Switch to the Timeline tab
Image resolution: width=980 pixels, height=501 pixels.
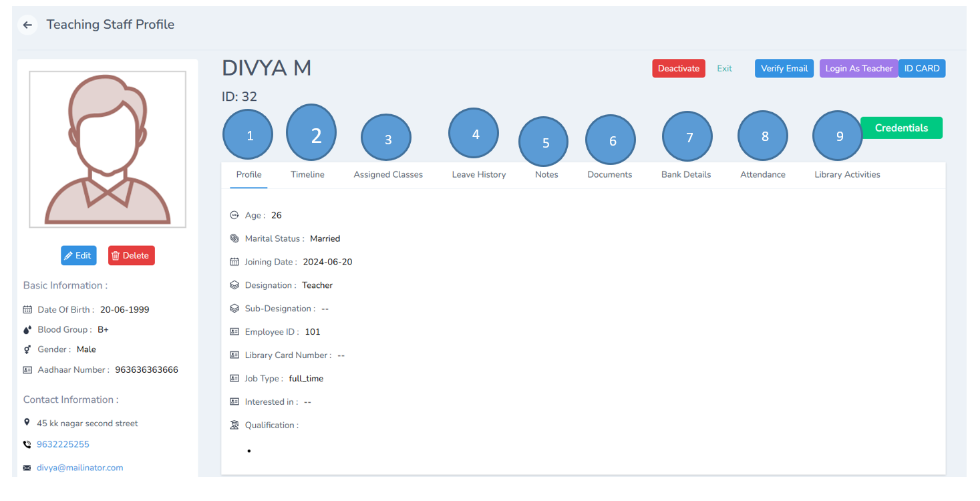307,174
